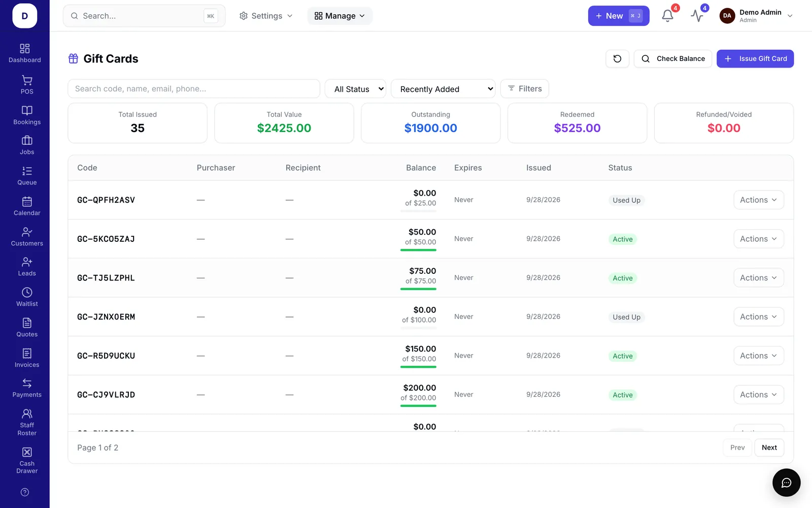Click Issue Gift Card
The width and height of the screenshot is (812, 508).
755,58
